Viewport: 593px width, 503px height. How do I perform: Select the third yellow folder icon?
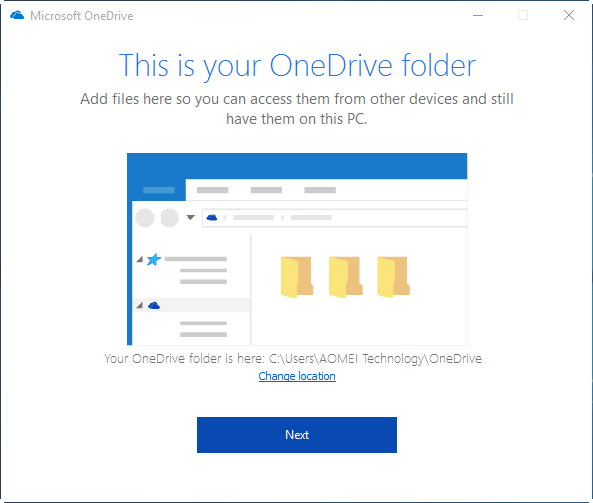393,277
